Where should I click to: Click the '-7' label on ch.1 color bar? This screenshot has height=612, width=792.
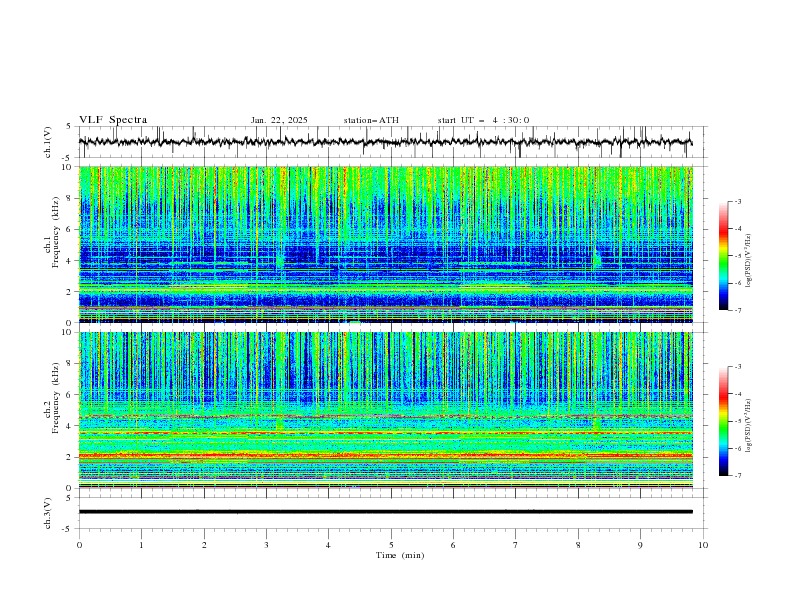[737, 310]
